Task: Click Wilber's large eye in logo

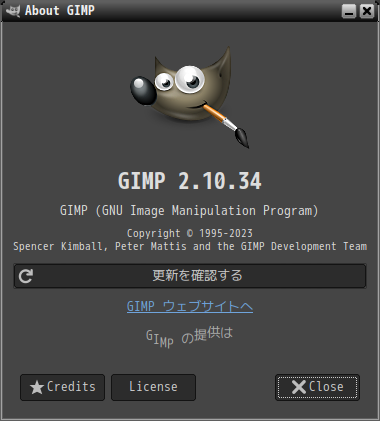Action: [x=190, y=79]
